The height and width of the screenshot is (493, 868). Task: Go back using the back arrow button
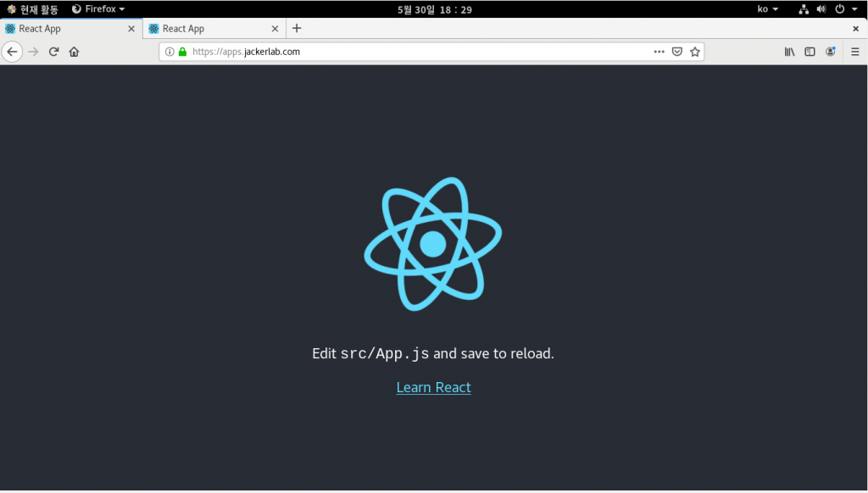tap(12, 52)
